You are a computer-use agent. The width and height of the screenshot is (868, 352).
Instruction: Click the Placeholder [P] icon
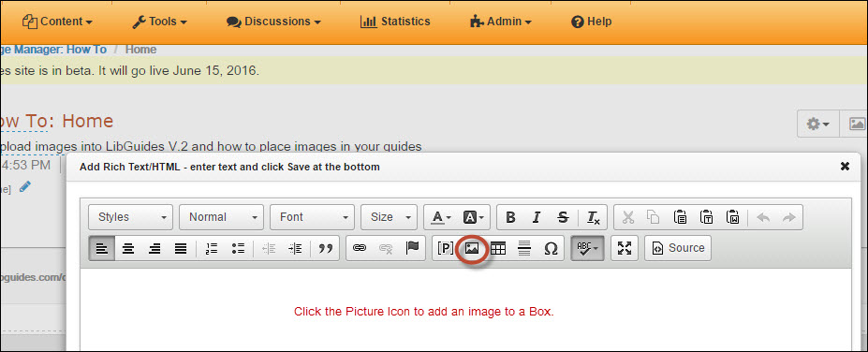pyautogui.click(x=446, y=248)
